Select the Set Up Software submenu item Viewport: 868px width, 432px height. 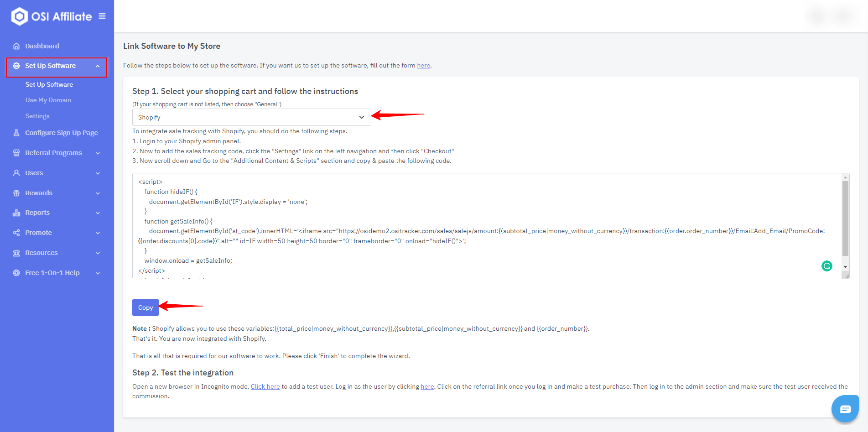click(x=49, y=84)
